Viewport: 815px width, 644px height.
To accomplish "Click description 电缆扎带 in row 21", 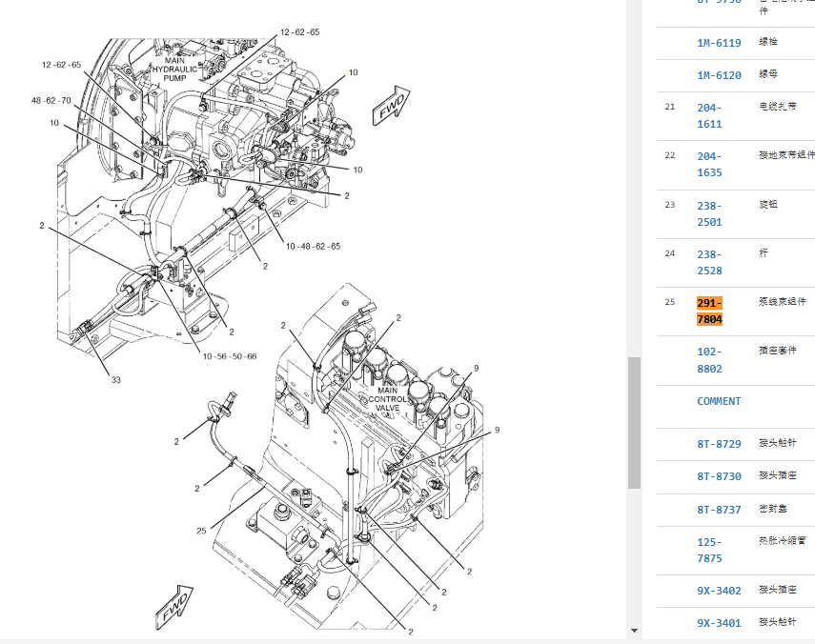I will tap(777, 107).
